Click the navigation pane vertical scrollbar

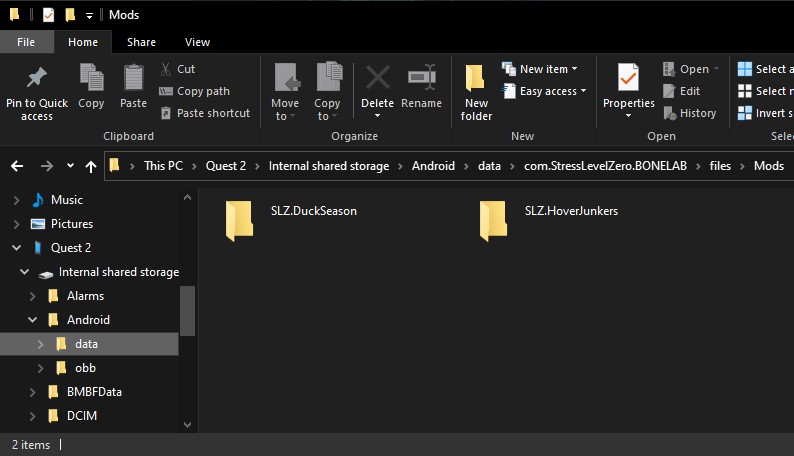[187, 310]
